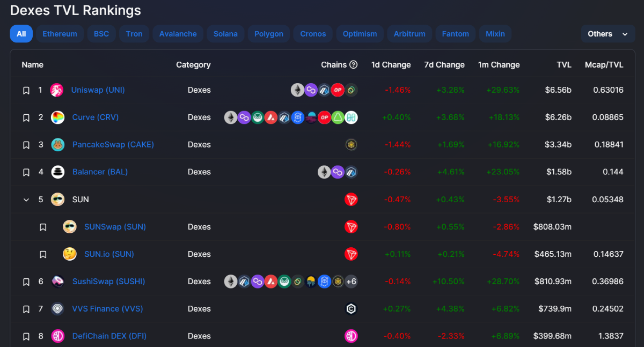Open the Others chains dropdown

coord(608,34)
